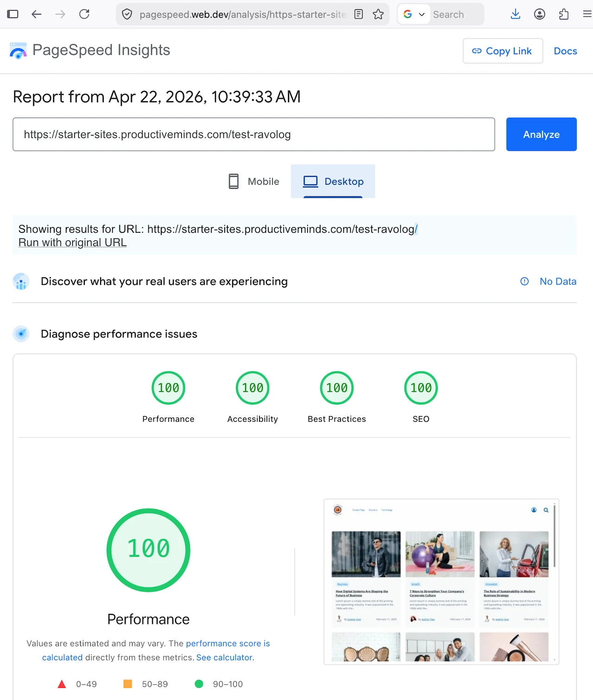Jump to the Accessibility score gauge
593x700 pixels.
click(x=252, y=388)
